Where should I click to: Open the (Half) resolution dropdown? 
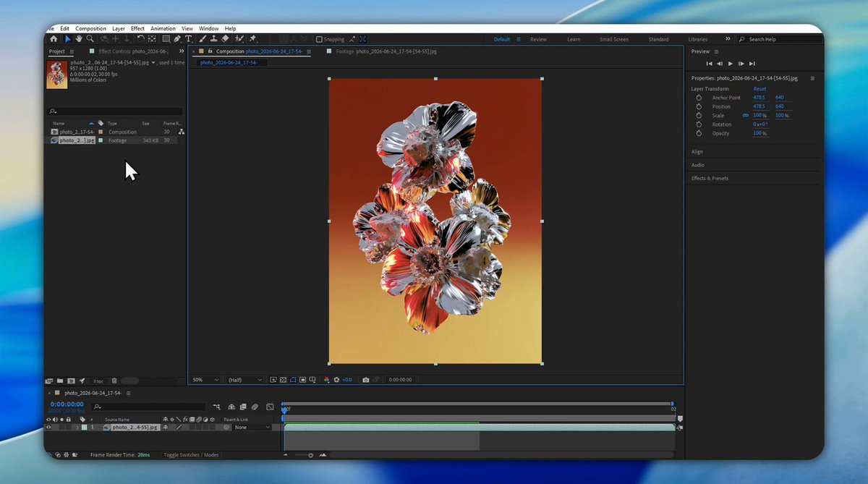(244, 380)
